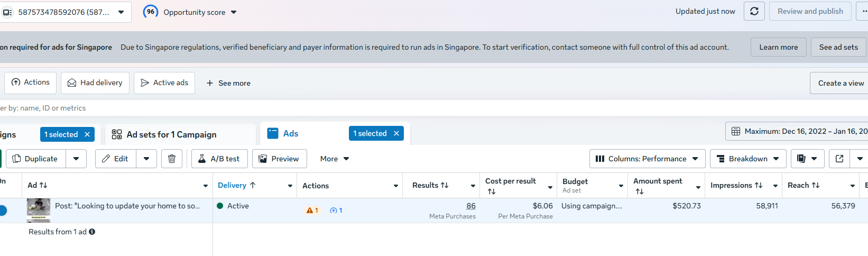Clear the Ads 1 selected chip

coord(396,133)
